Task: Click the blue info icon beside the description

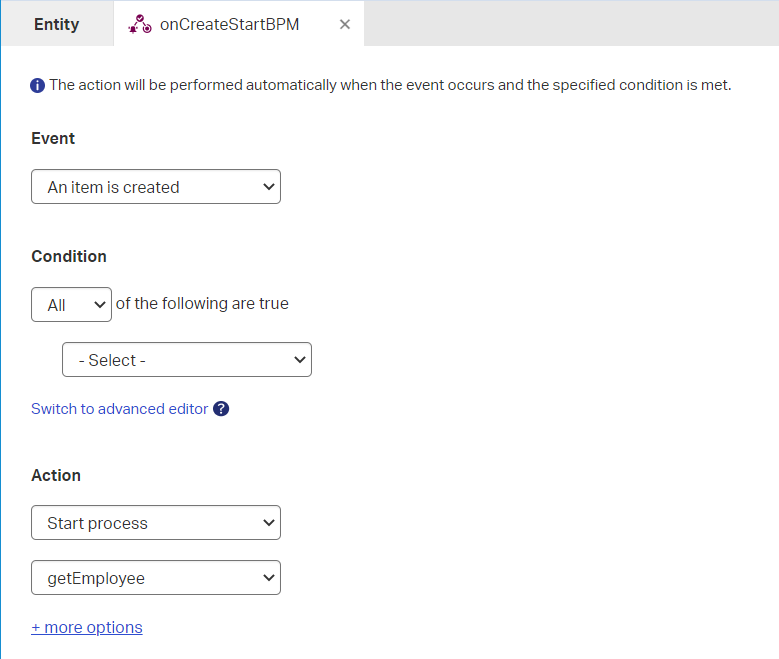Action: (x=38, y=86)
